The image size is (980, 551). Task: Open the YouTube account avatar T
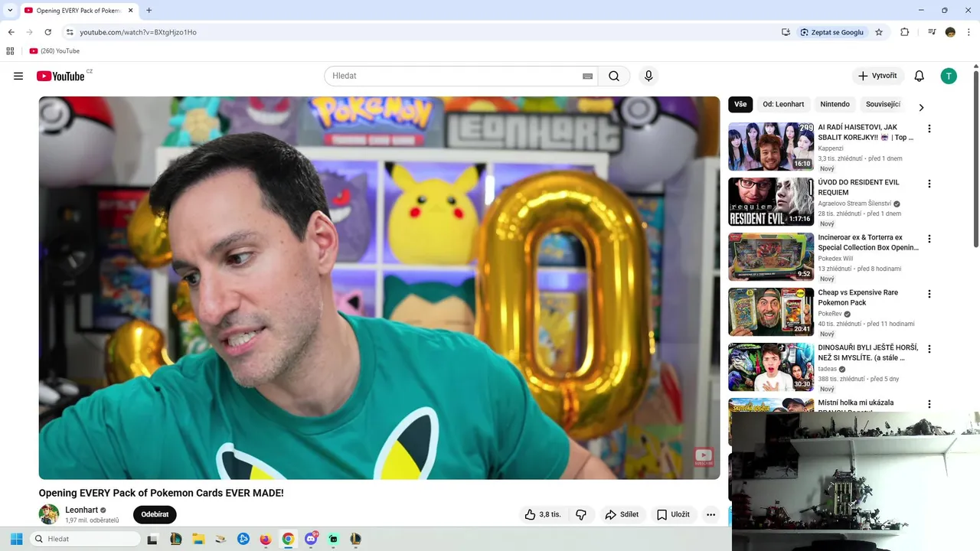click(x=949, y=76)
